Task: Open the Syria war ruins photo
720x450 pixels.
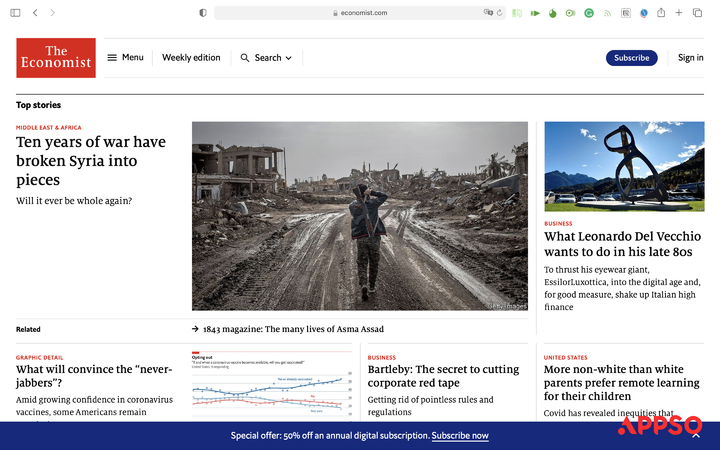Action: coord(360,216)
